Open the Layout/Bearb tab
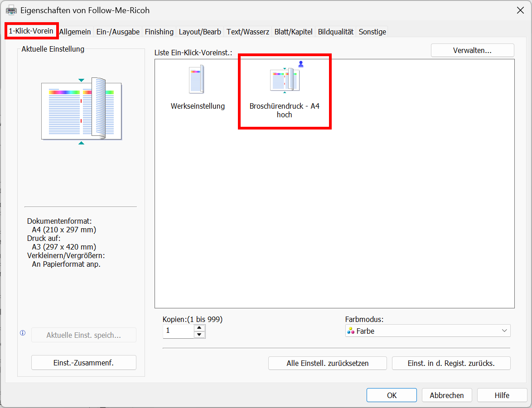This screenshot has height=408, width=532. pos(200,32)
